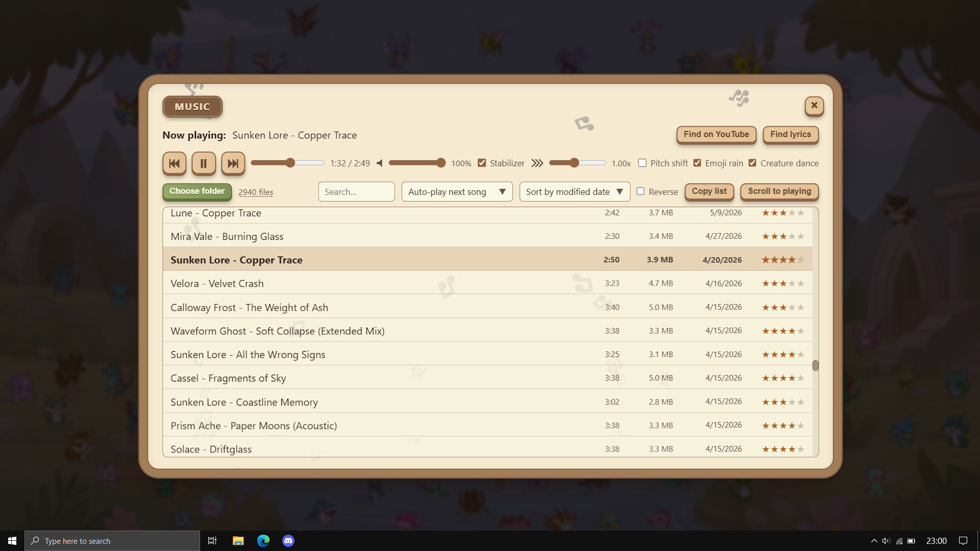Viewport: 980px width, 551px height.
Task: Select Sunken Lore - All the Wrong Signs
Action: (487, 354)
